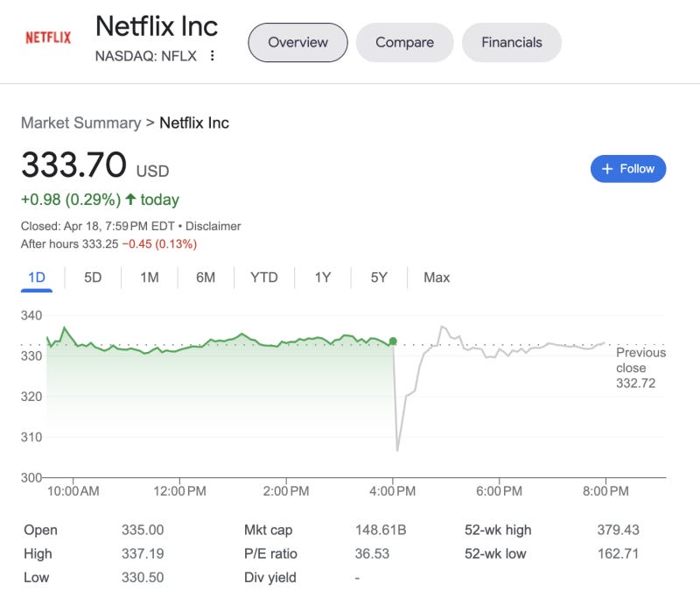The height and width of the screenshot is (598, 700).
Task: Open the Financials tab
Action: [x=512, y=42]
